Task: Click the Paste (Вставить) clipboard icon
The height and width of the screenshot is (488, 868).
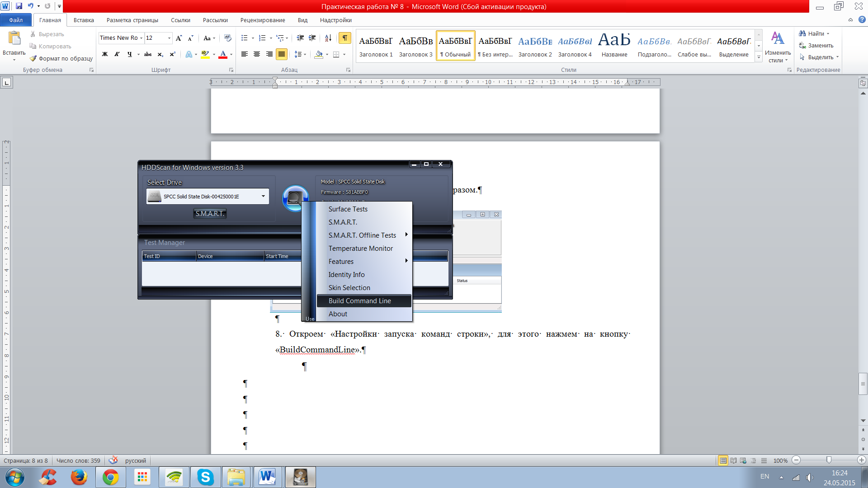Action: 14,39
